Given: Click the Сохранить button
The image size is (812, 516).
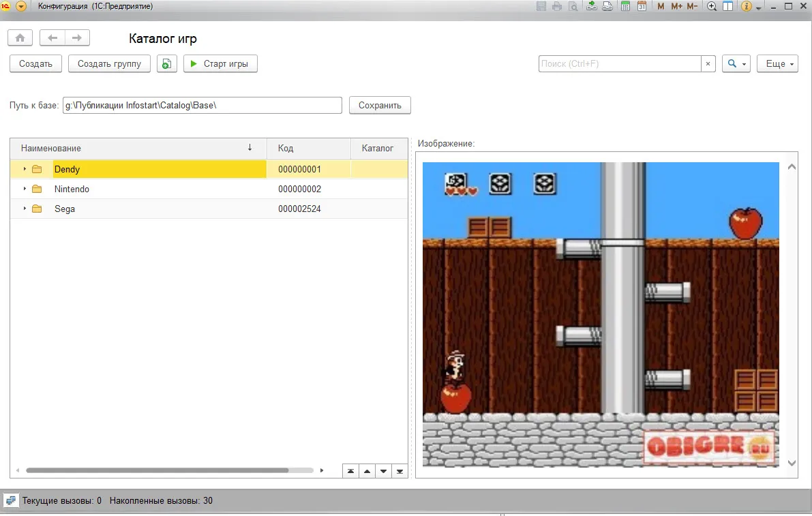Looking at the screenshot, I should pos(380,105).
